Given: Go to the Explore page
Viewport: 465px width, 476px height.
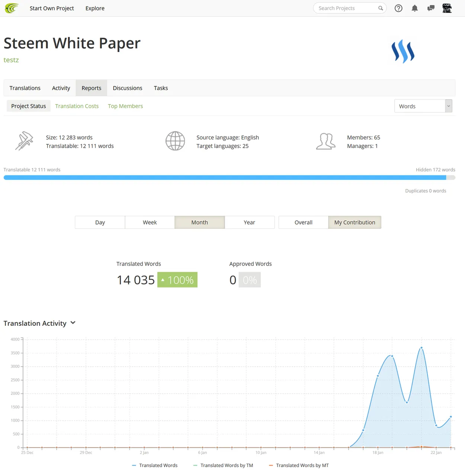Looking at the screenshot, I should pos(95,8).
